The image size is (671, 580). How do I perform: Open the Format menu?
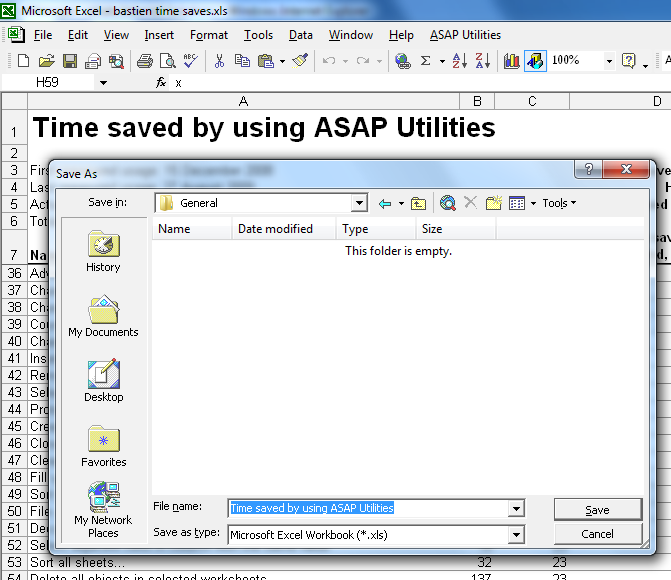(209, 35)
